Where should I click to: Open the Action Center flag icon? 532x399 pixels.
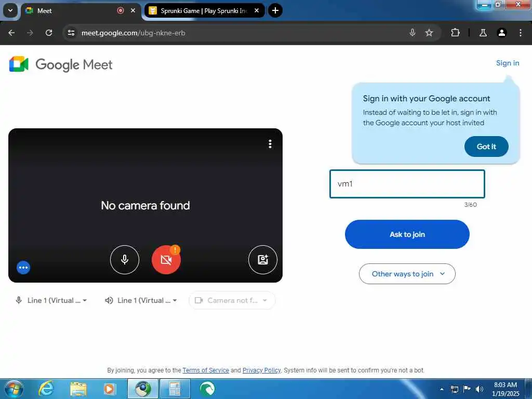(x=467, y=389)
